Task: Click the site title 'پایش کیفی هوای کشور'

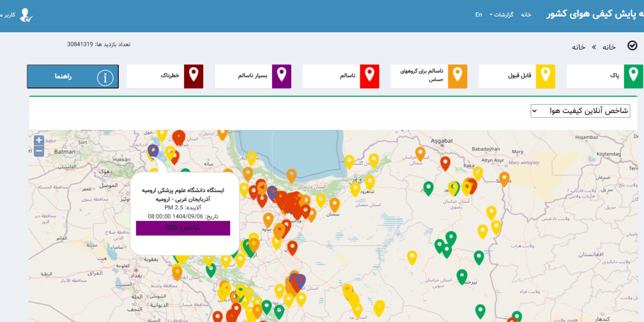Action: pyautogui.click(x=594, y=15)
